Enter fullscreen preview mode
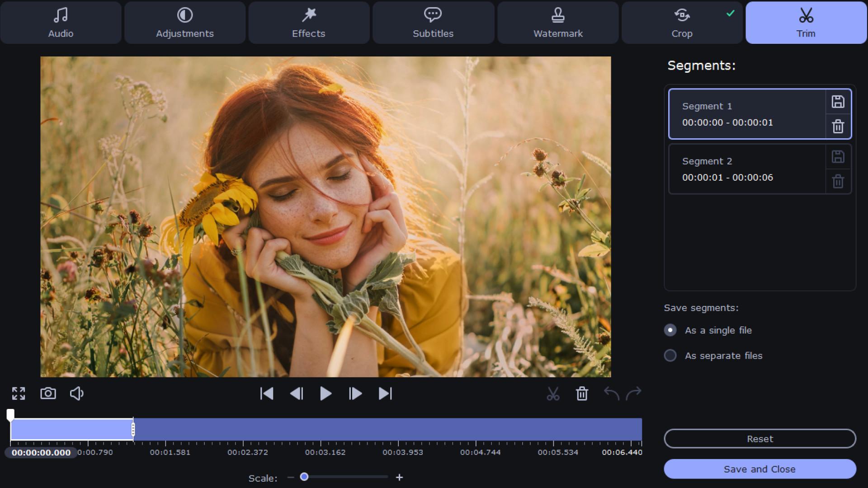 tap(19, 394)
